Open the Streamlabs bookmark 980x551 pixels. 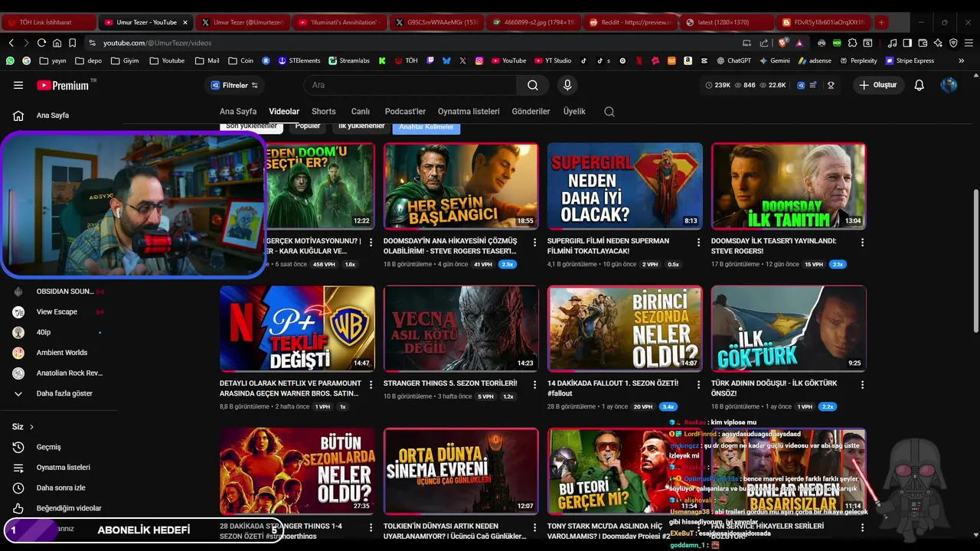pos(349,60)
